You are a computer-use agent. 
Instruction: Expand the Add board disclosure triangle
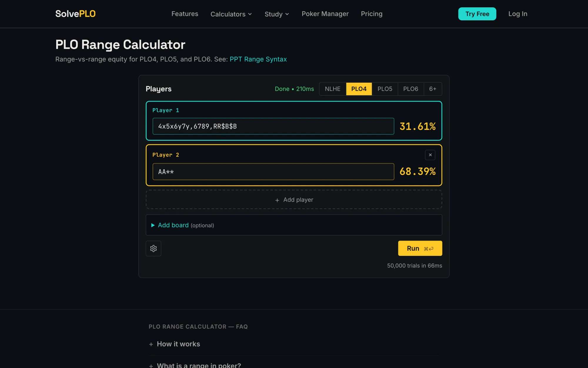(x=153, y=225)
